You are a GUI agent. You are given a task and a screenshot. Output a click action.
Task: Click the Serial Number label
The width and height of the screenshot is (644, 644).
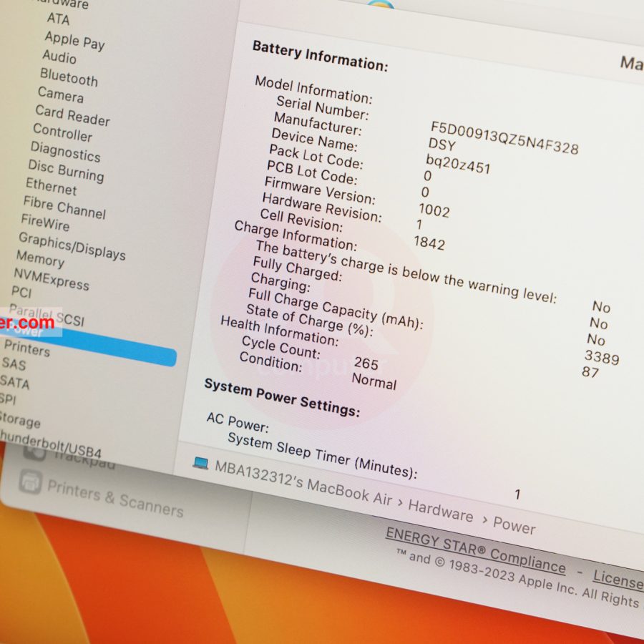tap(323, 107)
